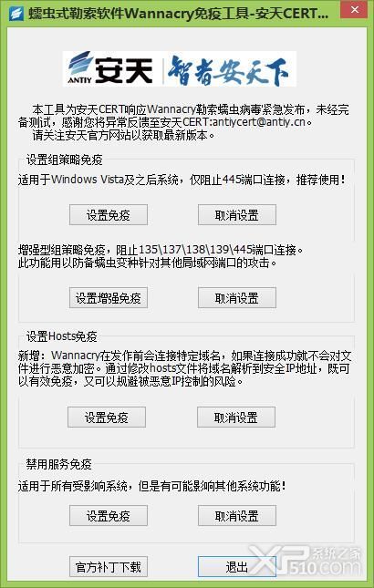The width and height of the screenshot is (374, 588).
Task: Click 设置免疫 in the 设置Hosts免疫 section
Action: pyautogui.click(x=107, y=417)
